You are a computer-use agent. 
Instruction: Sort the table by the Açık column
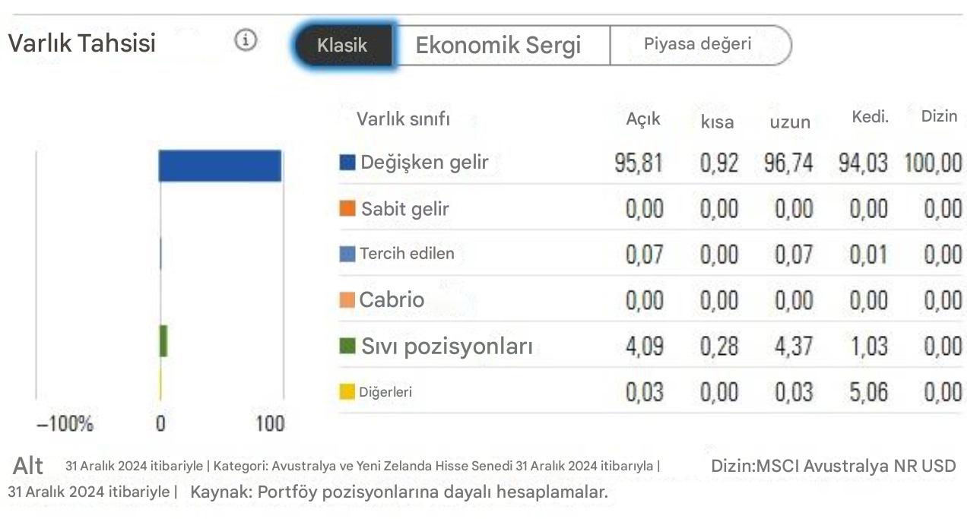pyautogui.click(x=642, y=118)
